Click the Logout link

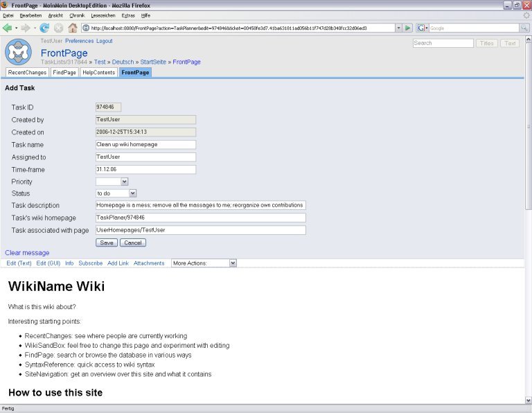(x=104, y=42)
